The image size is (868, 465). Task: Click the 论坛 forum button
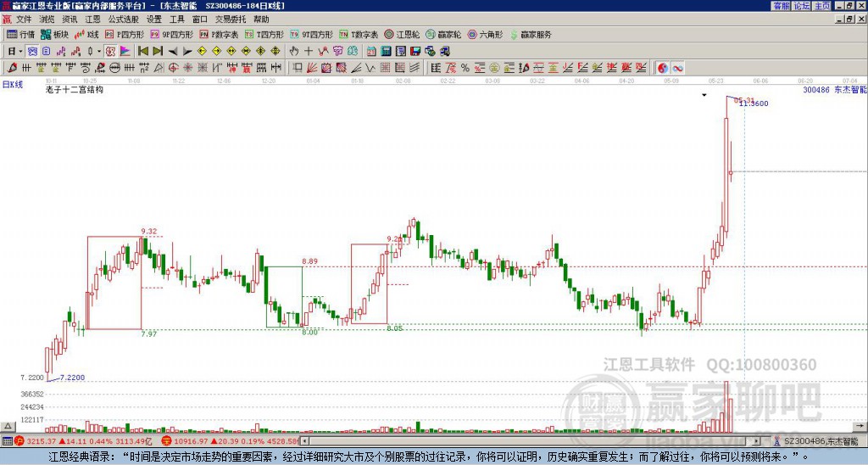click(x=802, y=6)
